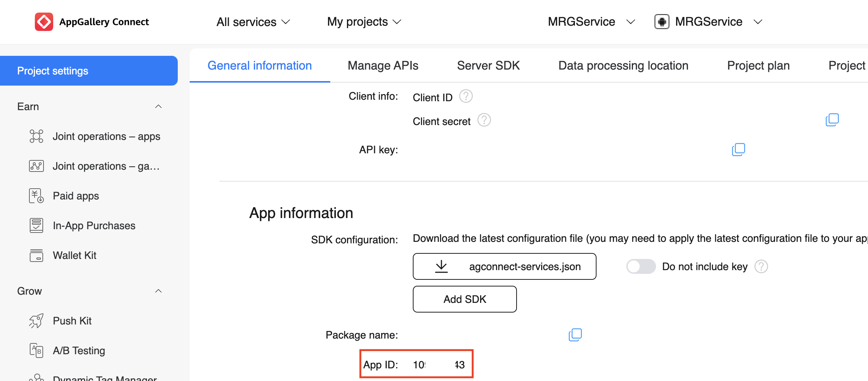
Task: Copy the API key value
Action: [738, 150]
